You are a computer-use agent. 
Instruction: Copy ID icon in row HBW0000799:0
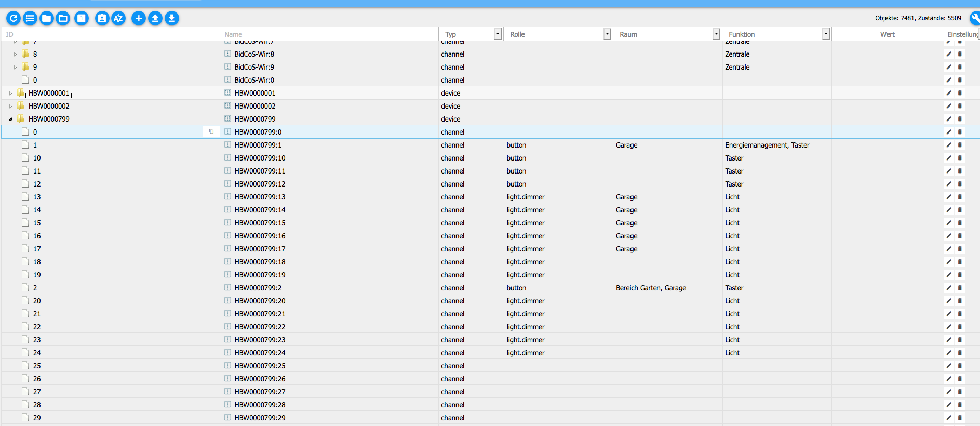pyautogui.click(x=211, y=132)
